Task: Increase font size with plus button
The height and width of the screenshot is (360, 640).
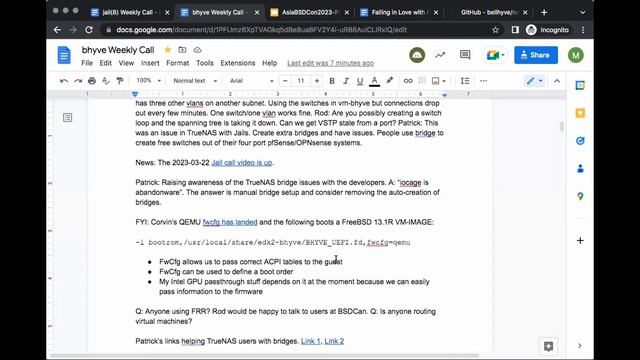Action: point(317,81)
